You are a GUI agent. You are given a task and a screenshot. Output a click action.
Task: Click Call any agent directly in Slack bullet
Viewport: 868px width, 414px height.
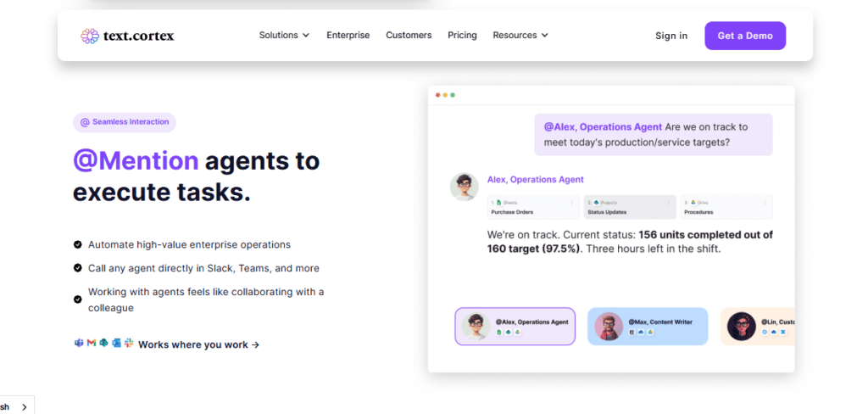tap(203, 268)
